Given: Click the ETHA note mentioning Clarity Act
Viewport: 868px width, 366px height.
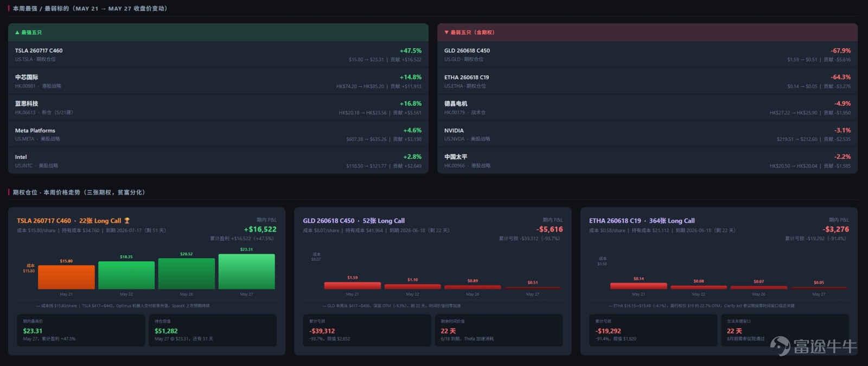Looking at the screenshot, I should tap(701, 306).
